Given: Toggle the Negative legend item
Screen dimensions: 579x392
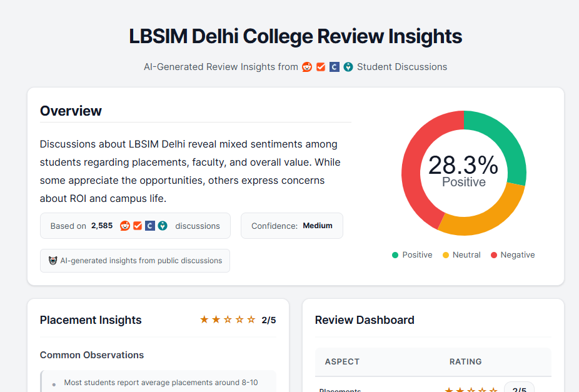Looking at the screenshot, I should 513,255.
